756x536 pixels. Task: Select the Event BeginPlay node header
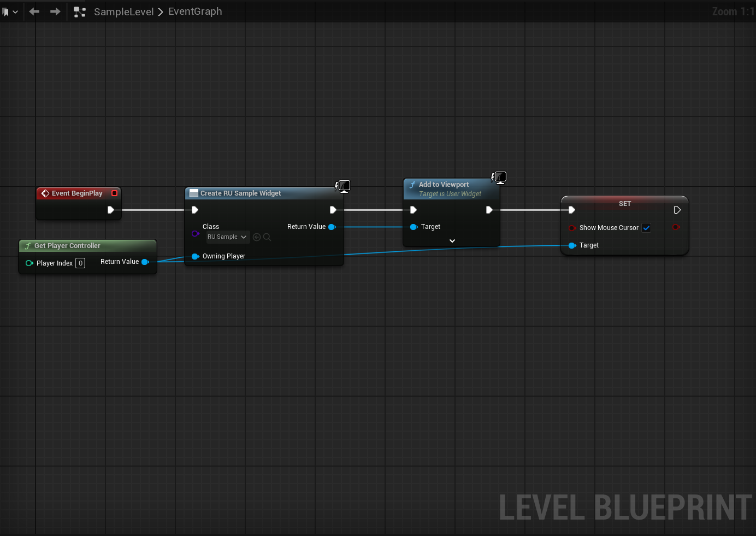(77, 193)
